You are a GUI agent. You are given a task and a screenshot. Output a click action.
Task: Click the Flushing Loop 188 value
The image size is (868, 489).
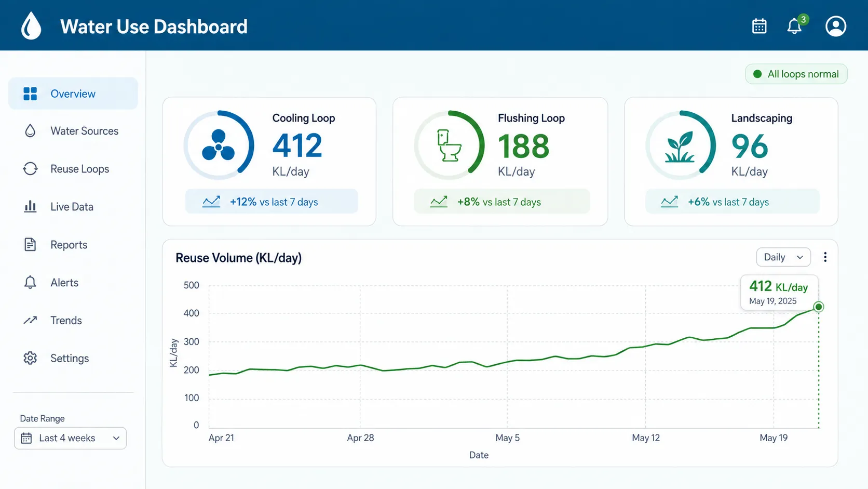click(x=523, y=146)
